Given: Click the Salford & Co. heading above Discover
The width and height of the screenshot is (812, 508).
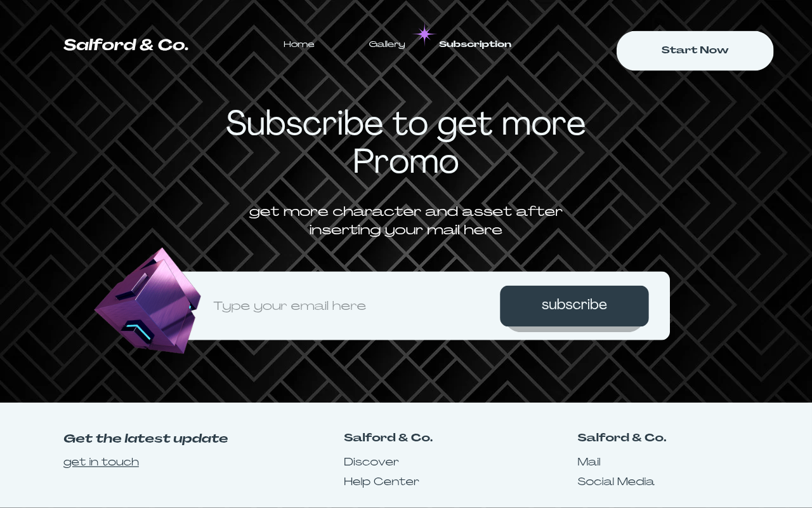Looking at the screenshot, I should coord(388,438).
